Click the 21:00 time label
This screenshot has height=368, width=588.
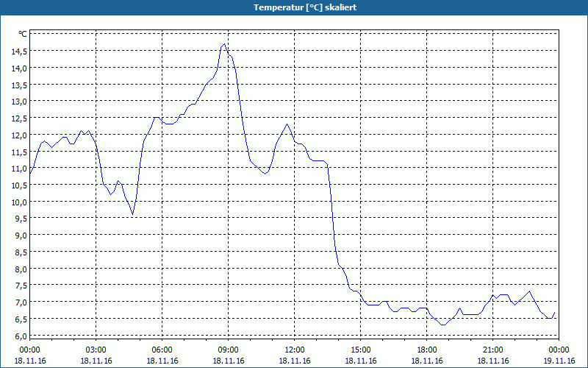pos(492,350)
